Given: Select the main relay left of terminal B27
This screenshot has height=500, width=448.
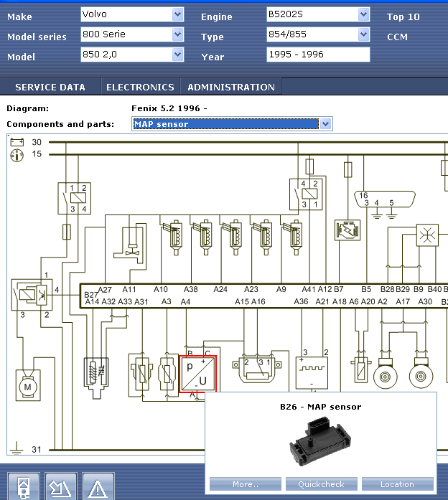Looking at the screenshot, I should 32,295.
